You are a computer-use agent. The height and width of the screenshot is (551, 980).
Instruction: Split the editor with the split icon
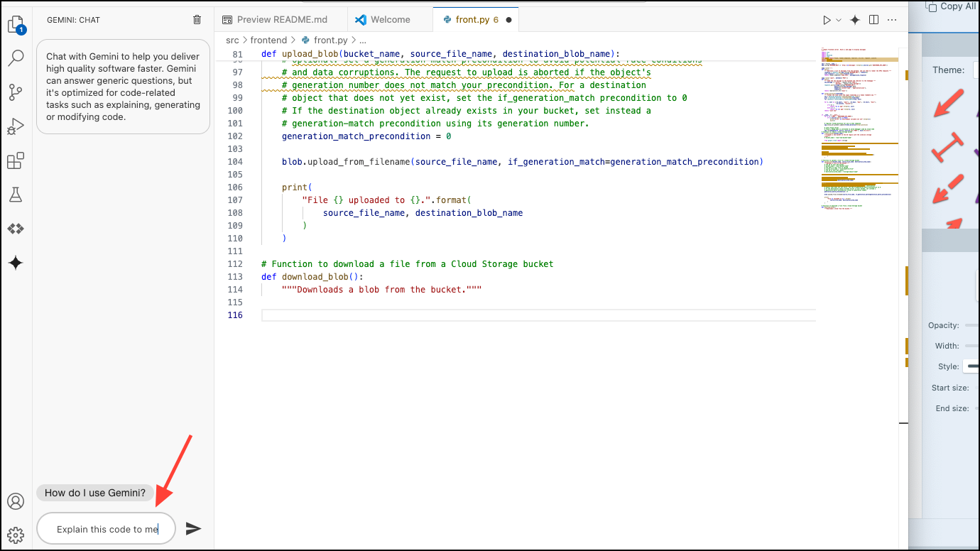point(874,20)
